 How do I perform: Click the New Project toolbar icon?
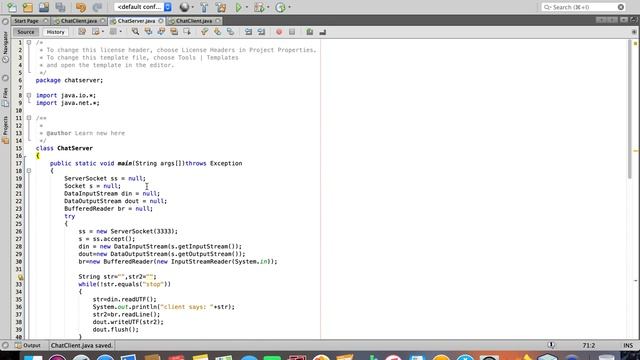pos(28,7)
